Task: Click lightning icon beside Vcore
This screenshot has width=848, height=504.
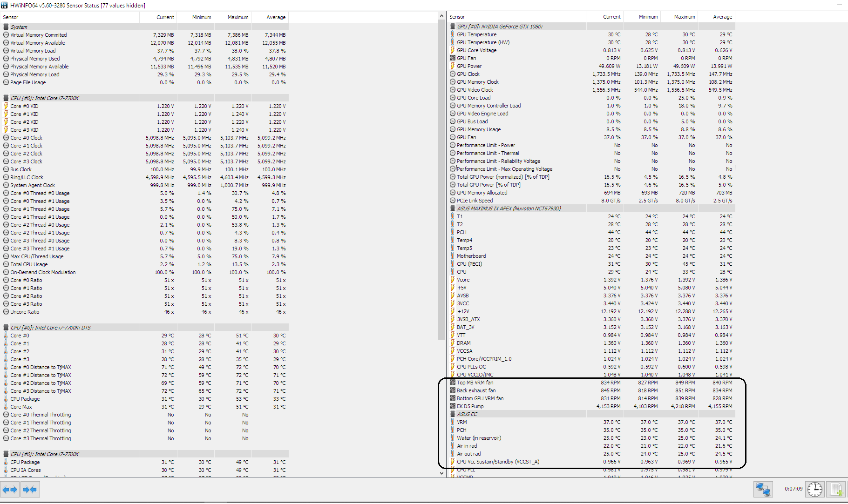Action: [452, 280]
